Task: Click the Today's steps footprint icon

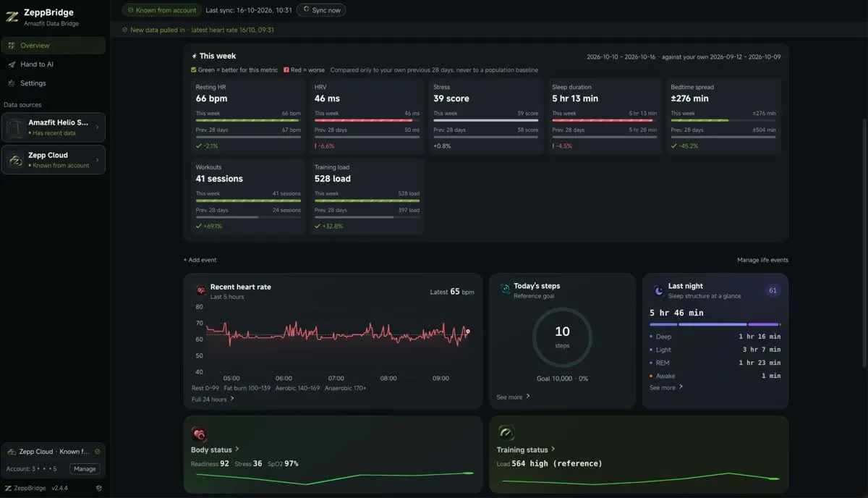Action: coord(505,290)
